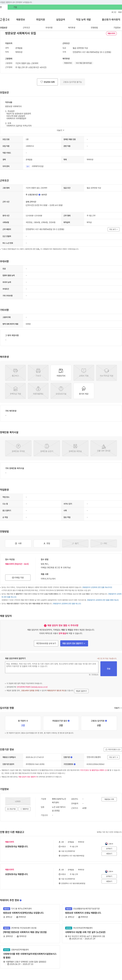The image size is (122, 980).
Task: Open the 채용정보 top menu
Action: point(20,19)
